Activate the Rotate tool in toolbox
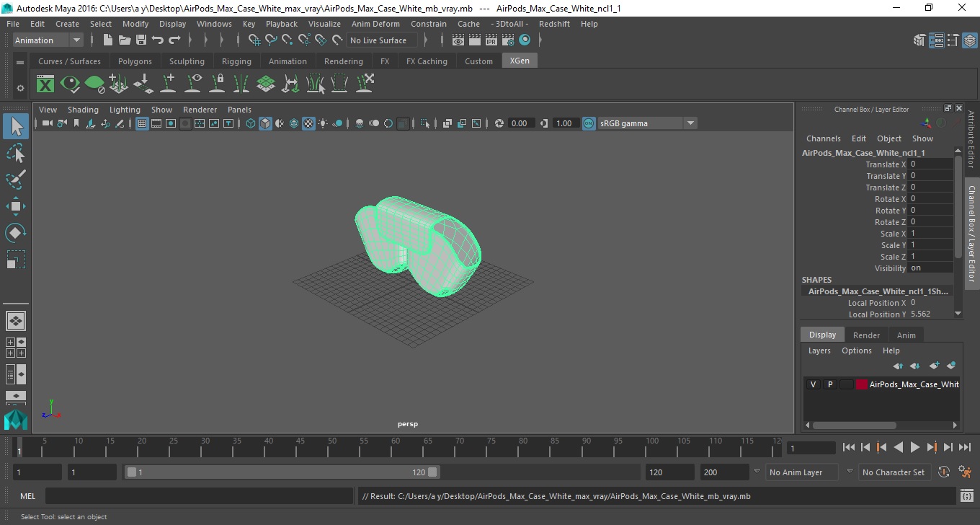980x525 pixels. coord(16,233)
